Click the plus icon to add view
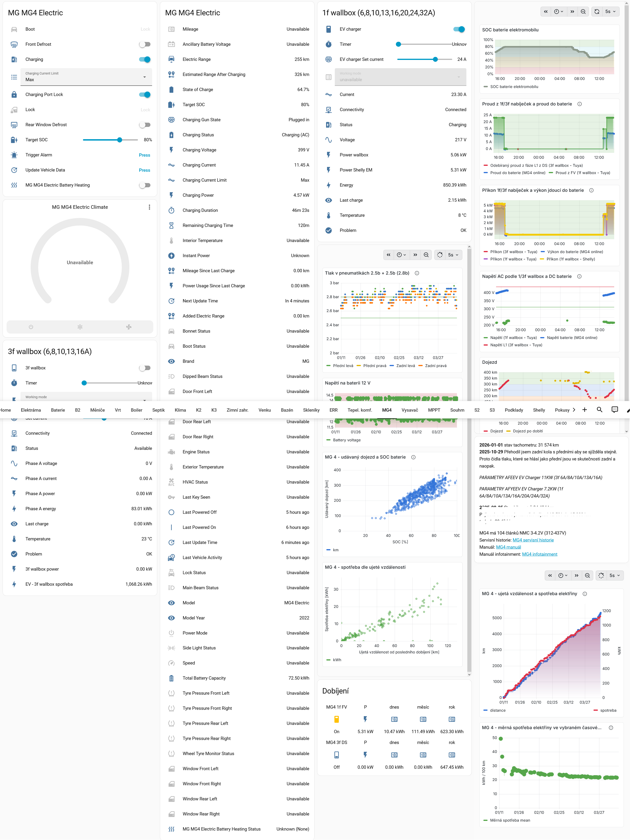The height and width of the screenshot is (840, 630). (584, 410)
